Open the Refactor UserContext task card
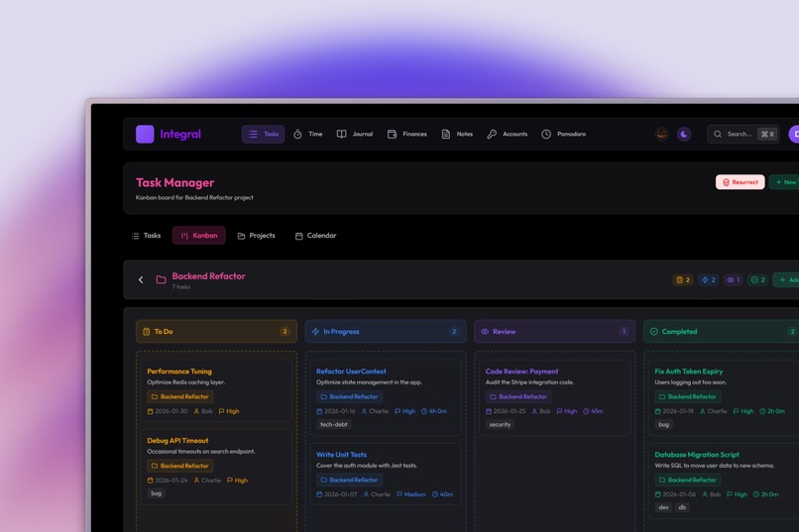 pyautogui.click(x=386, y=397)
